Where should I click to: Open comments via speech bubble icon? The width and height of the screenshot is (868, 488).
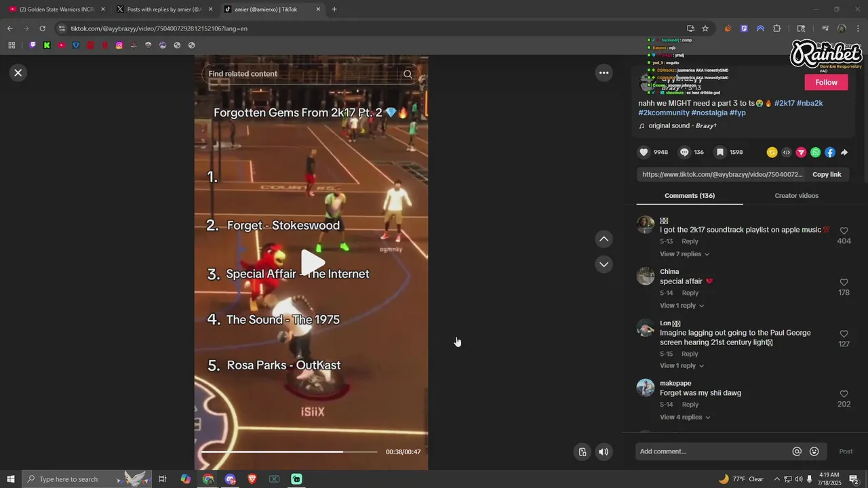click(684, 152)
